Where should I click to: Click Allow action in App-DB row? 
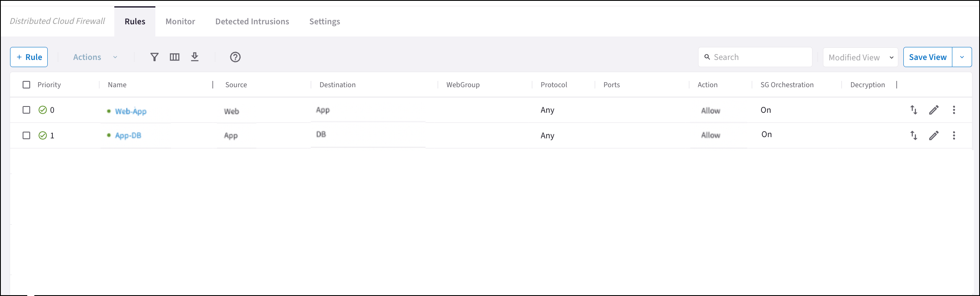pyautogui.click(x=711, y=135)
